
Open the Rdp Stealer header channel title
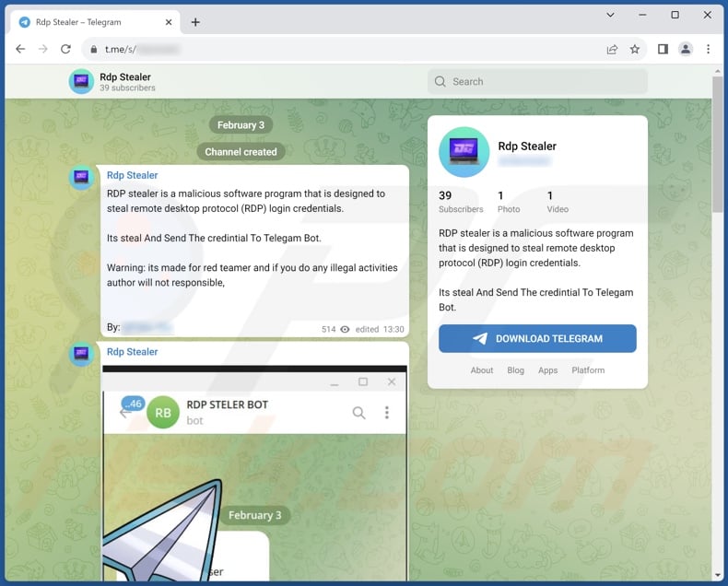[x=125, y=77]
